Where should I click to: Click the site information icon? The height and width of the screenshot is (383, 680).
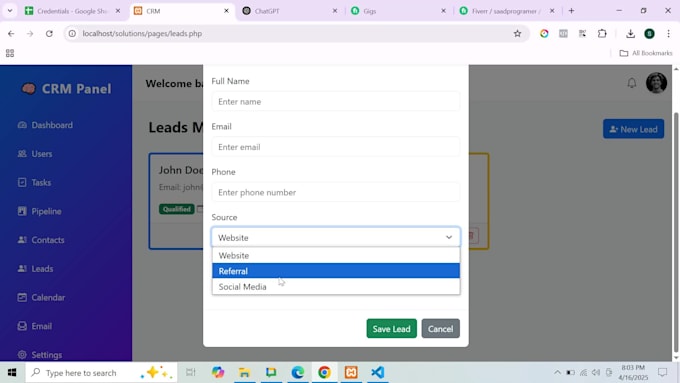coord(72,33)
